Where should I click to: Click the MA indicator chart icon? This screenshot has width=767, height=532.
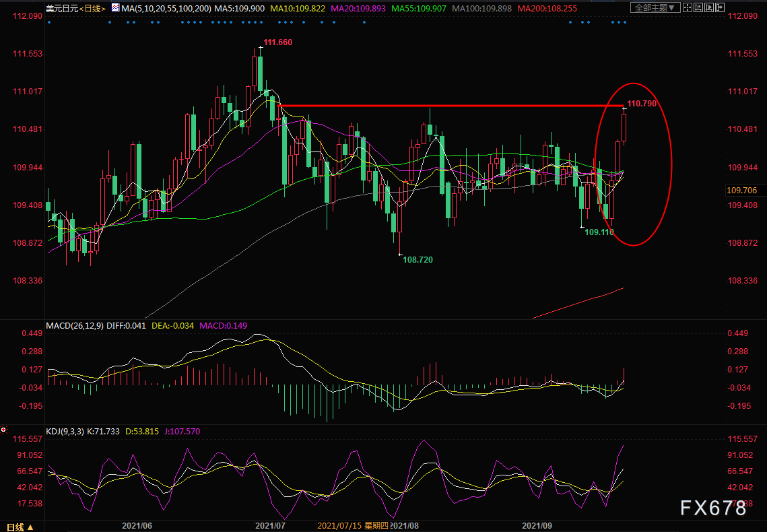(x=114, y=8)
